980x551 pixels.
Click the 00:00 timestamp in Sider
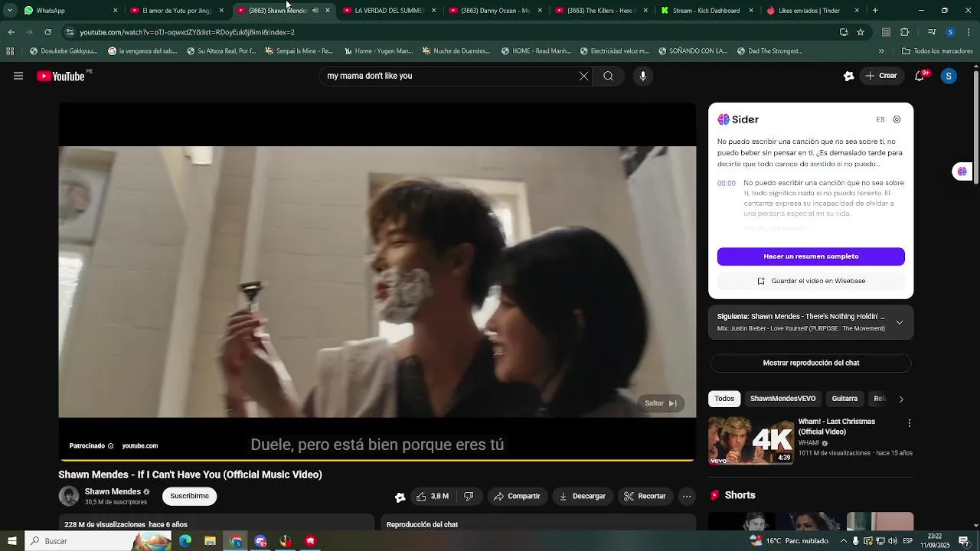tap(727, 183)
